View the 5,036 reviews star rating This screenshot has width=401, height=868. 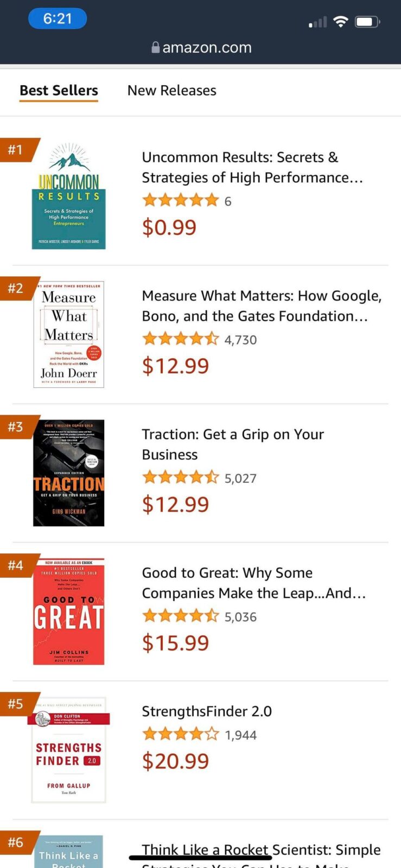180,616
